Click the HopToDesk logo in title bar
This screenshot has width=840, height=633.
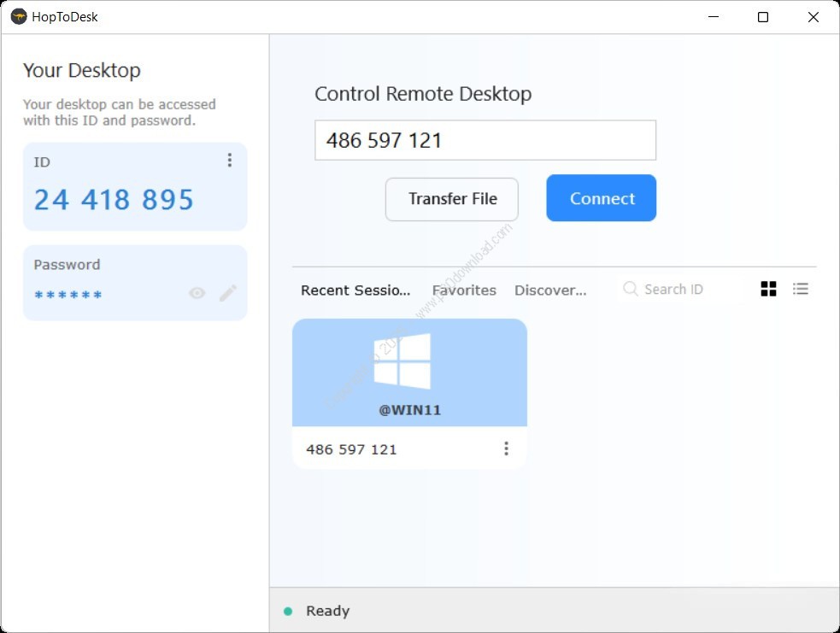tap(18, 17)
